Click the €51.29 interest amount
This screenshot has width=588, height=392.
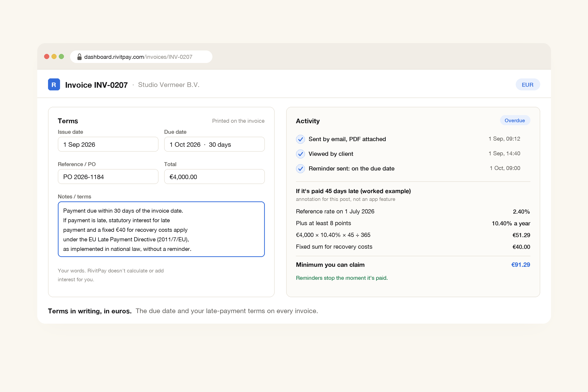coord(521,235)
